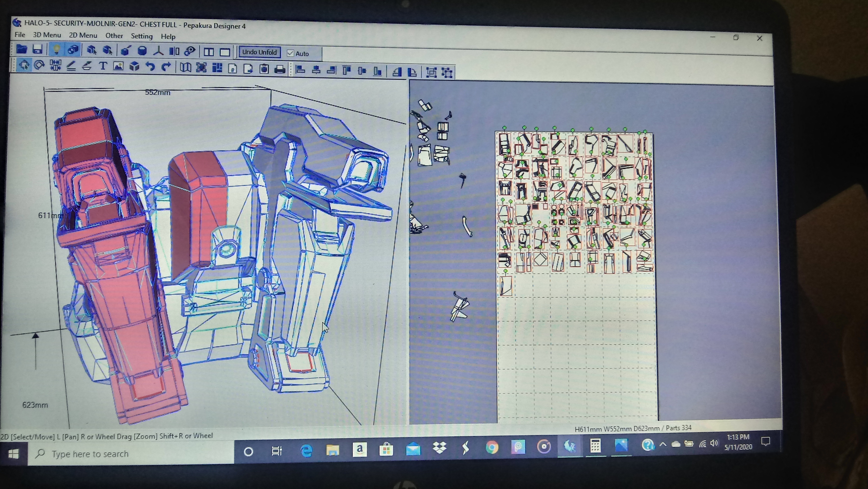868x489 pixels.
Task: Expand the system tray hidden icons chevron
Action: point(662,444)
